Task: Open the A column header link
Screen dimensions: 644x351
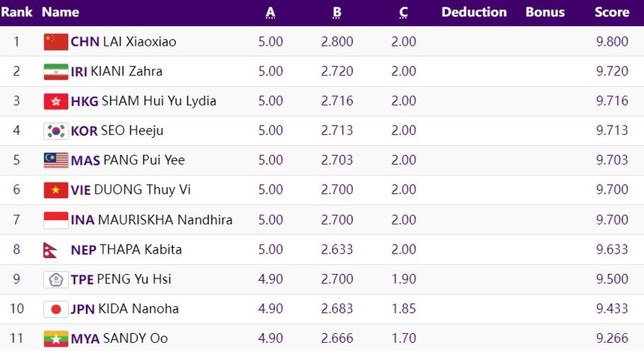Action: [x=270, y=12]
